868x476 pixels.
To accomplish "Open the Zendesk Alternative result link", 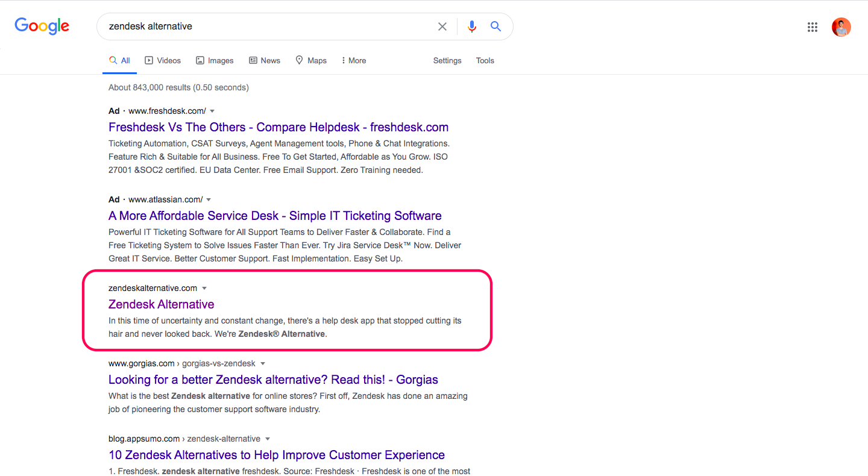I will [162, 304].
